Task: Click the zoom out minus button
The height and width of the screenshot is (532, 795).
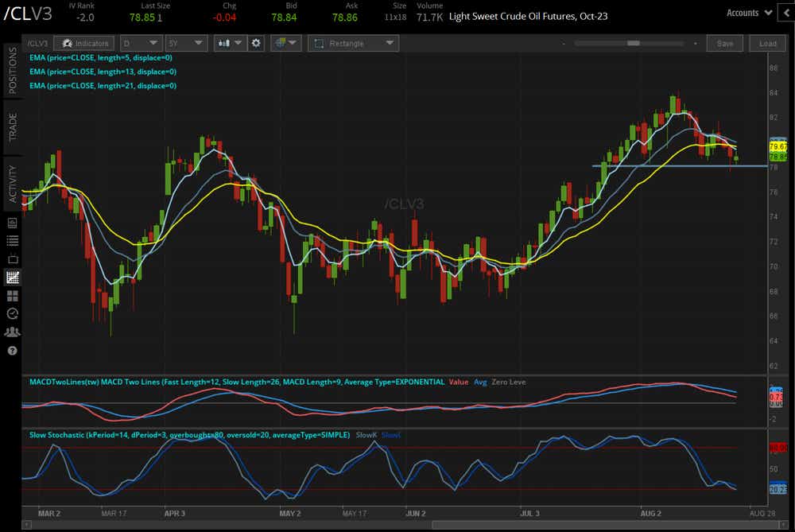Action: 564,44
